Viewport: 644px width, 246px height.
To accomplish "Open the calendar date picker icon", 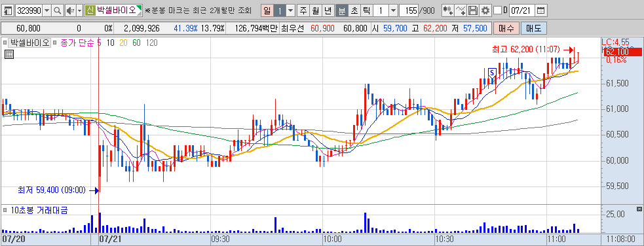I will [541, 10].
